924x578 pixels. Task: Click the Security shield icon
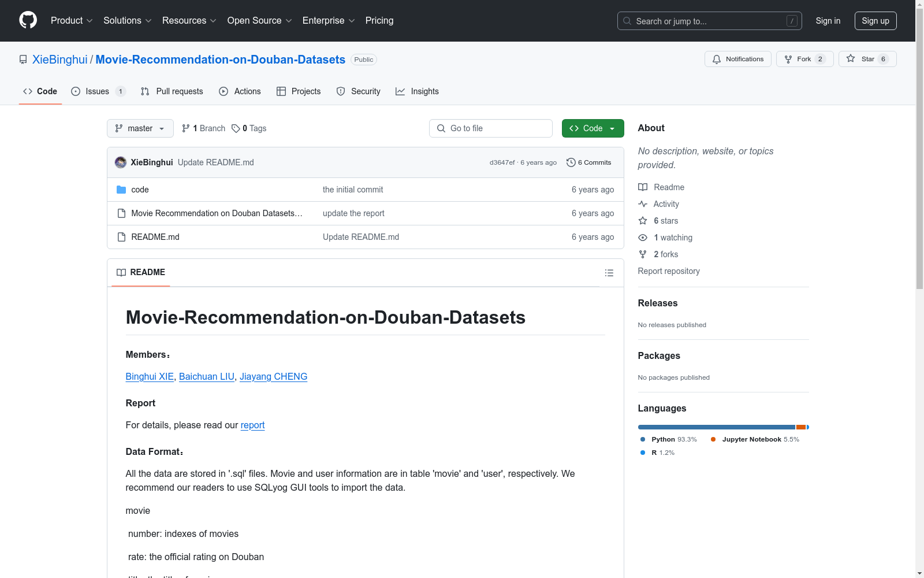(341, 91)
